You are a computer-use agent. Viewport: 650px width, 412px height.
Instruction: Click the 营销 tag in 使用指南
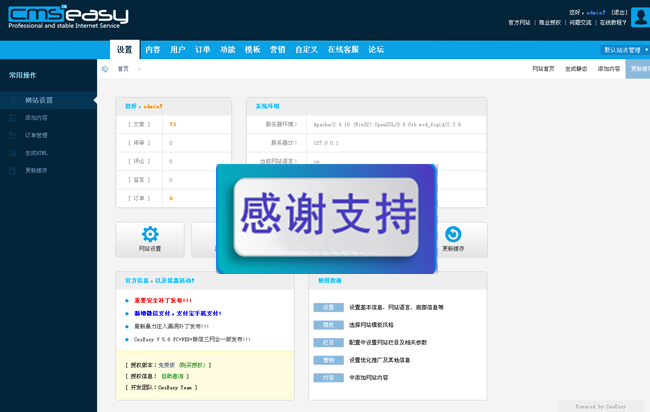point(328,360)
